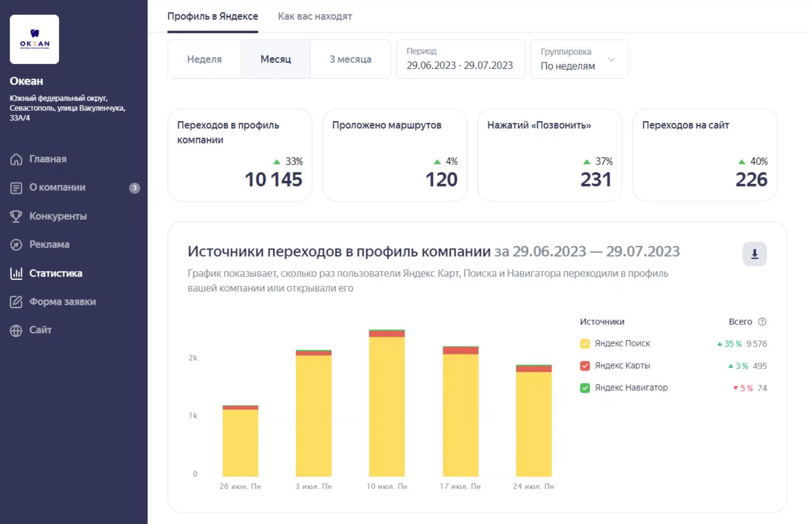Image resolution: width=812 pixels, height=524 pixels.
Task: Click the Нажатий «Позвонить» card
Action: [x=550, y=155]
